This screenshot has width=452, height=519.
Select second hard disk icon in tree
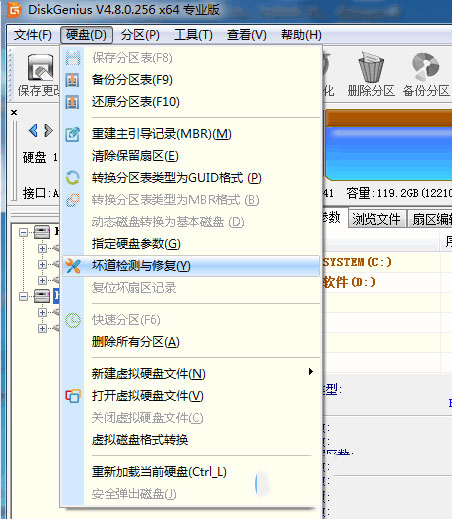click(42, 296)
